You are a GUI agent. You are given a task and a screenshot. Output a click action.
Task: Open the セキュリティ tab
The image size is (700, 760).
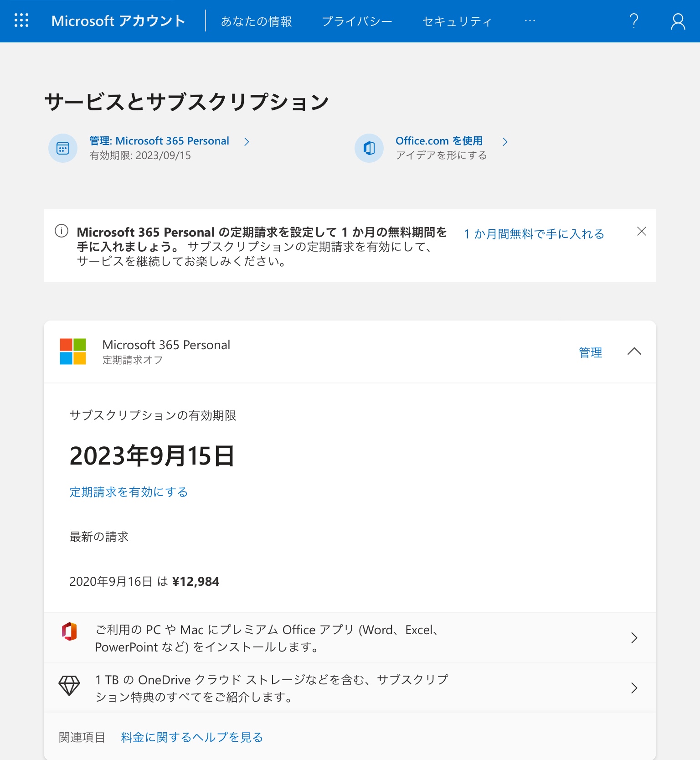pyautogui.click(x=457, y=21)
